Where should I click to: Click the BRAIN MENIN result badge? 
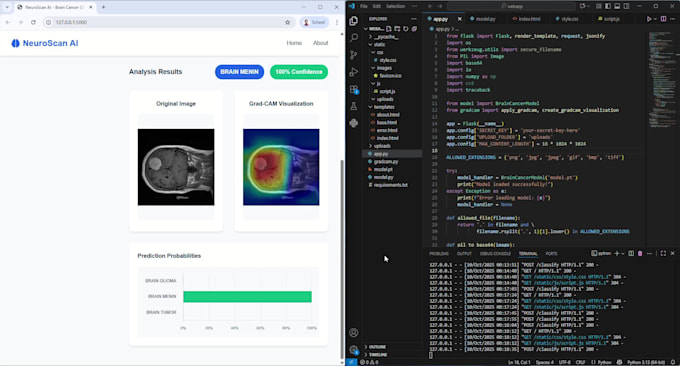pyautogui.click(x=239, y=72)
